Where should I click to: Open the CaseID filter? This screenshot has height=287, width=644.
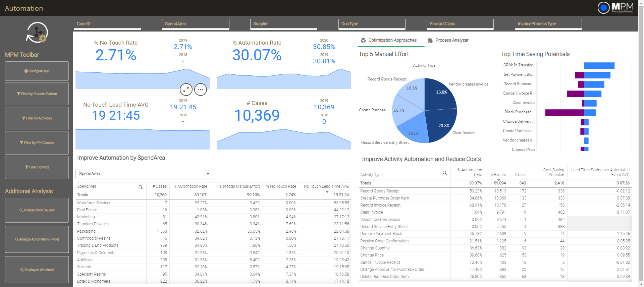click(x=107, y=24)
